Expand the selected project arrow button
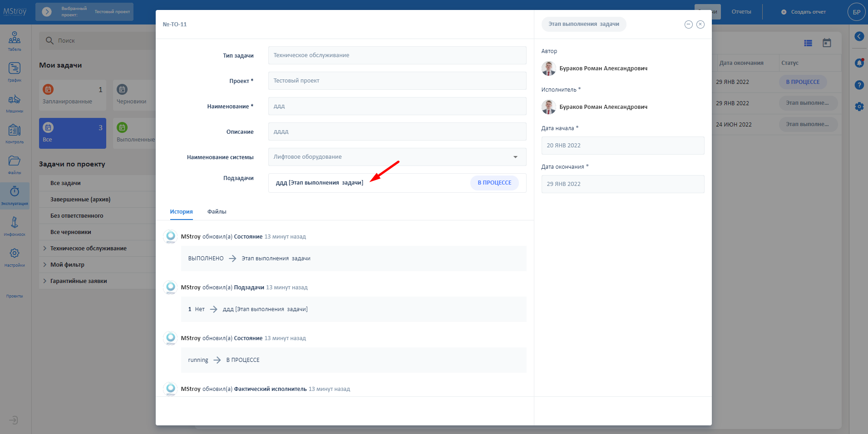The width and height of the screenshot is (868, 434). (47, 12)
